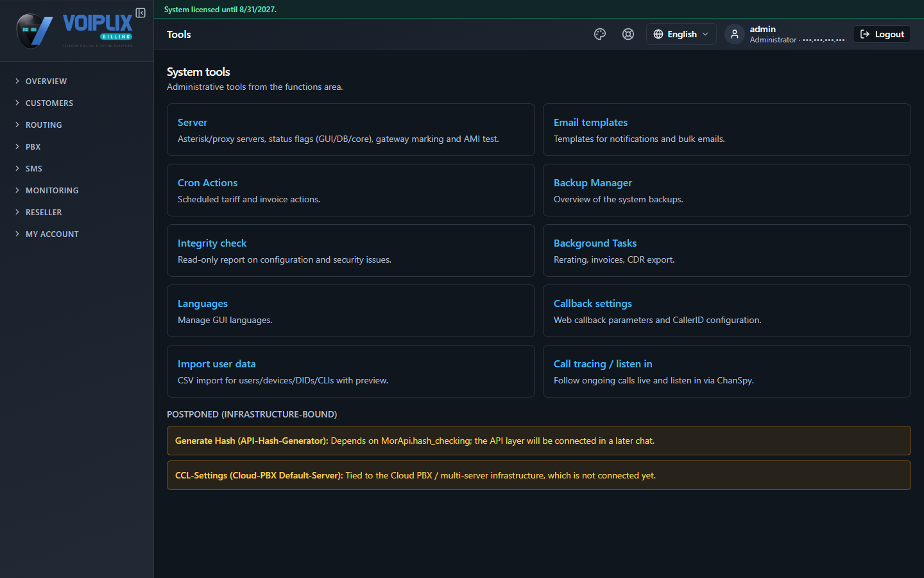924x578 pixels.
Task: Open the Server tool
Action: point(351,130)
